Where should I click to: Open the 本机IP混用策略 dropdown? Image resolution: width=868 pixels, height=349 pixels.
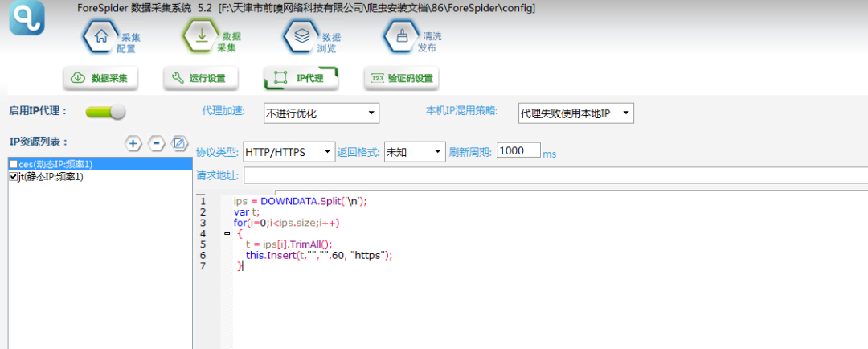click(x=575, y=113)
